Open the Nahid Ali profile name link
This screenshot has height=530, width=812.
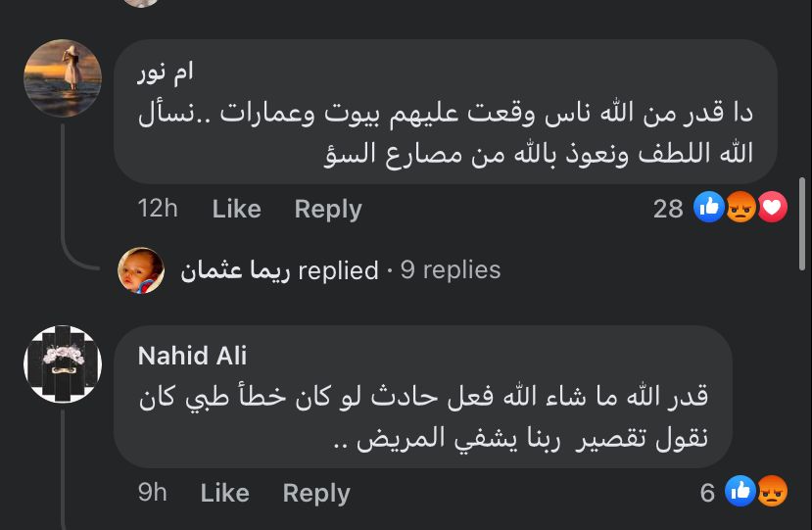192,355
